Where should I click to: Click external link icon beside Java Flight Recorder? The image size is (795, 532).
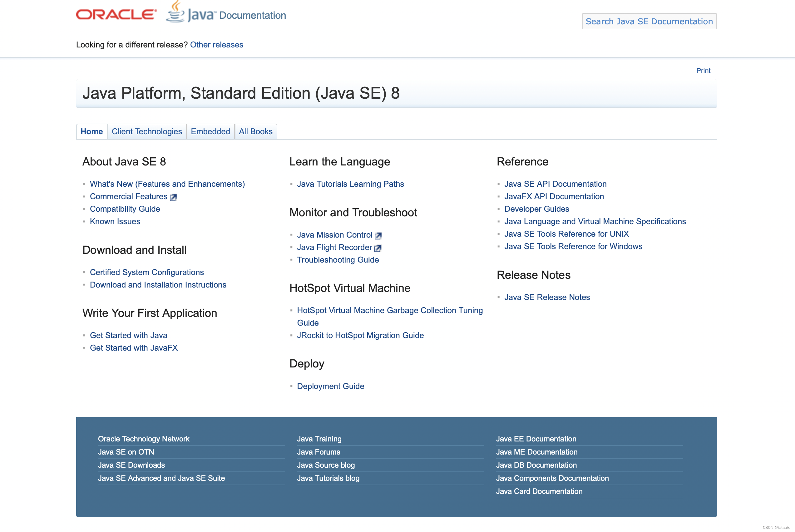tap(378, 248)
